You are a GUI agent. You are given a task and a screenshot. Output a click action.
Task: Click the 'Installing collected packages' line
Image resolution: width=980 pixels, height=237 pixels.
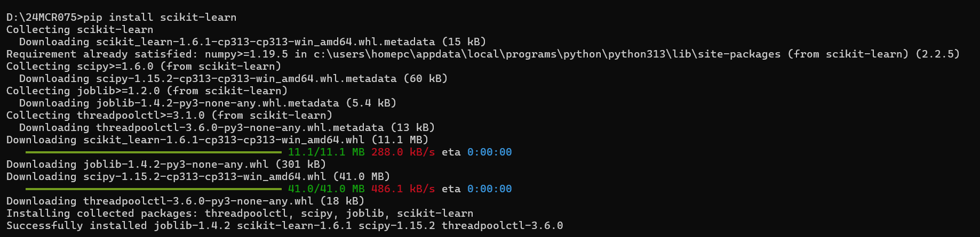(x=240, y=213)
